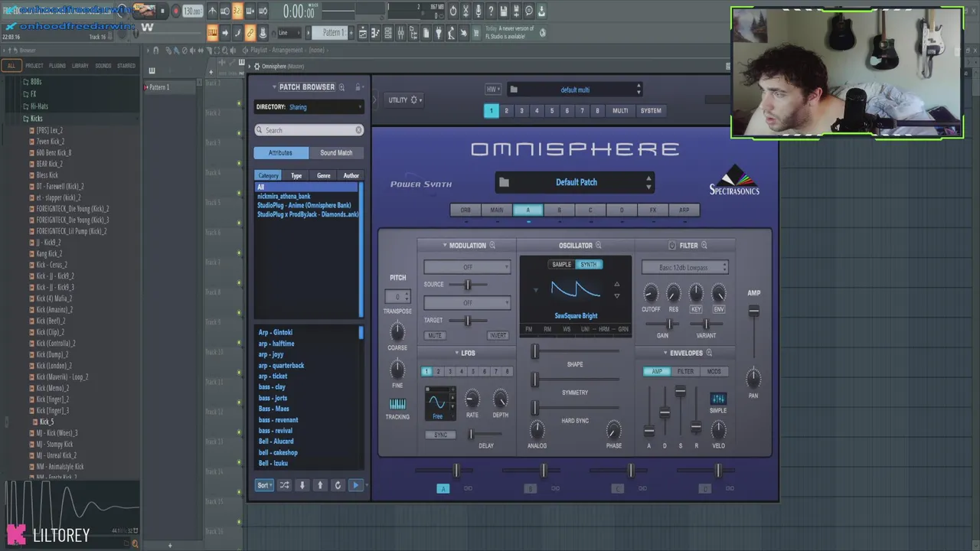Image resolution: width=980 pixels, height=551 pixels.
Task: Filter patches by Author column
Action: (x=351, y=176)
